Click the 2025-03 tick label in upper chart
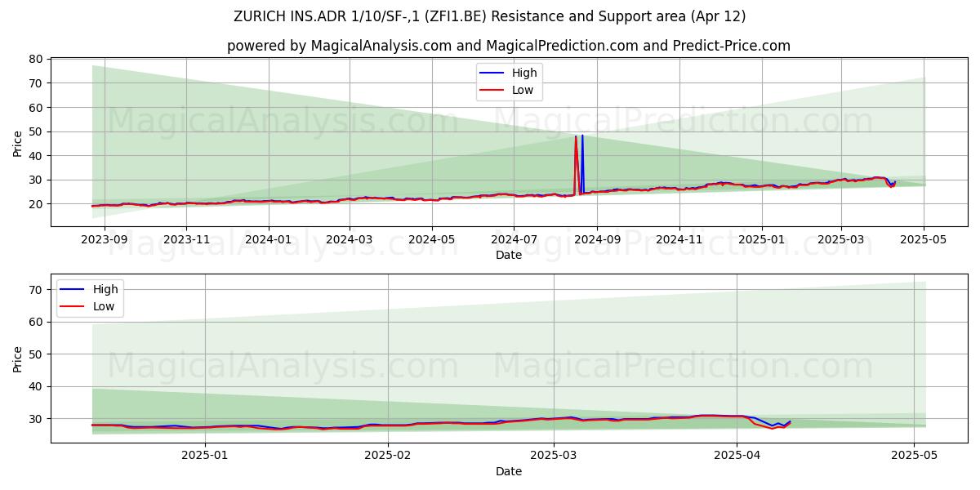Screen dimensions: 980x490 pos(841,239)
